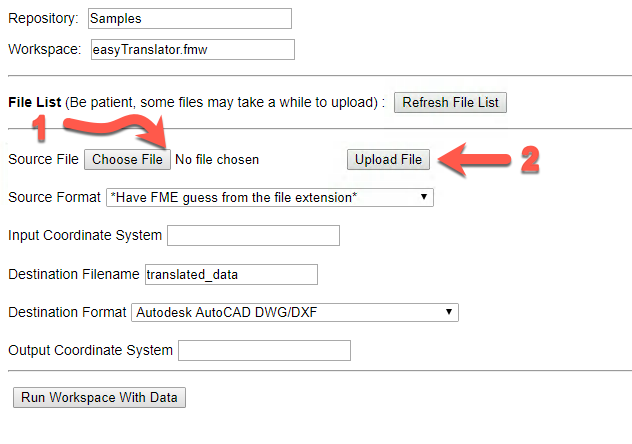Click the red arrow pointing at Upload File
The image size is (632, 444).
tap(474, 160)
